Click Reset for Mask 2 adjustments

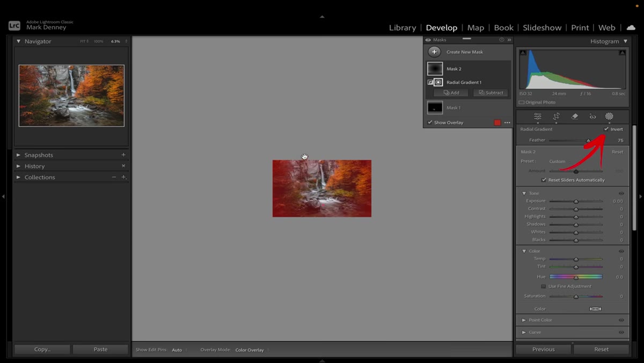[618, 152]
